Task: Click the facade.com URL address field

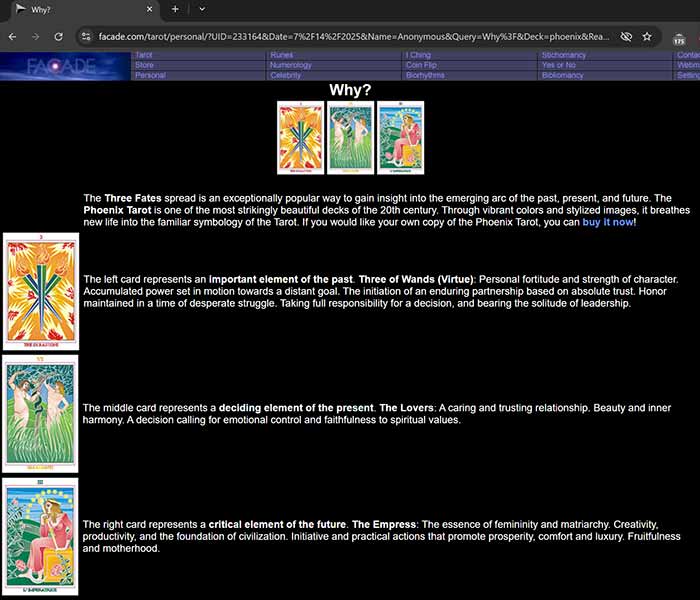Action: 354,37
